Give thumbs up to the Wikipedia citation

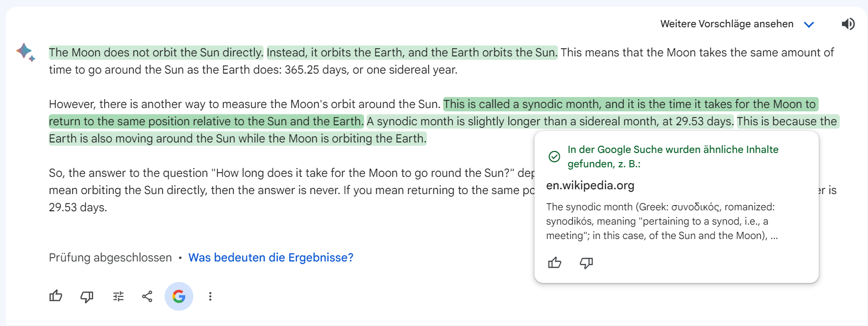coord(555,262)
